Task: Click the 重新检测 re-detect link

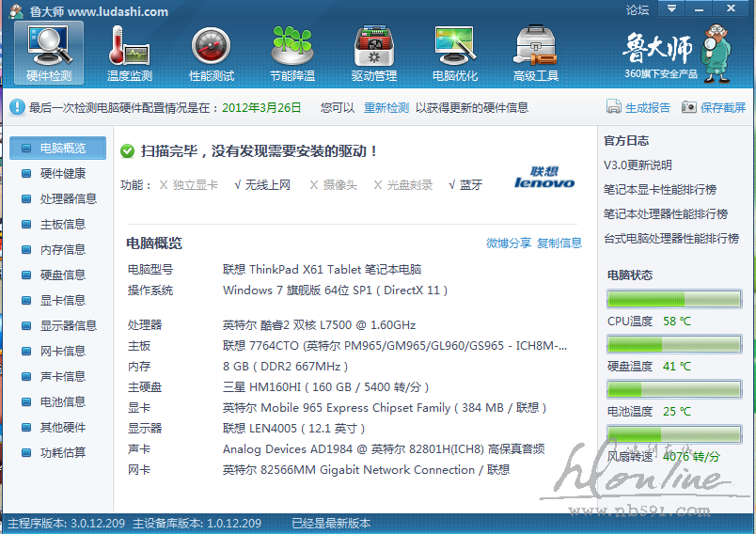Action: pos(386,108)
